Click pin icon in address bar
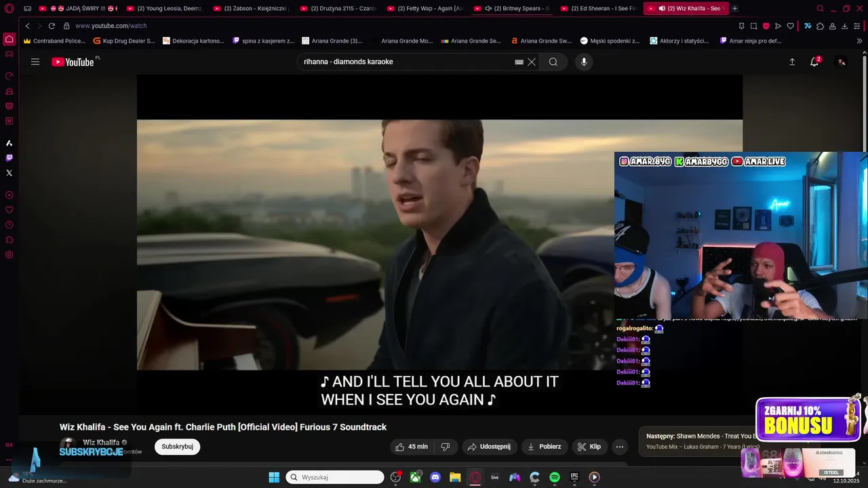The image size is (868, 488). pos(741,26)
